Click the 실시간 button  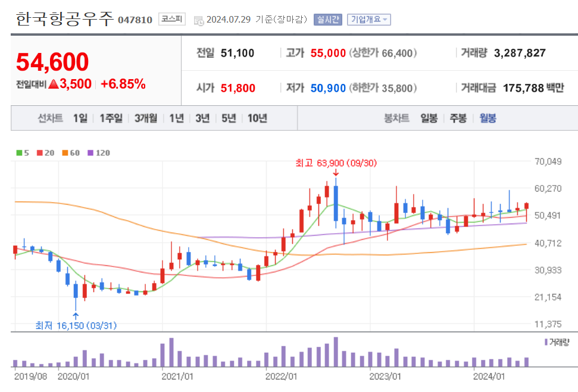point(328,20)
